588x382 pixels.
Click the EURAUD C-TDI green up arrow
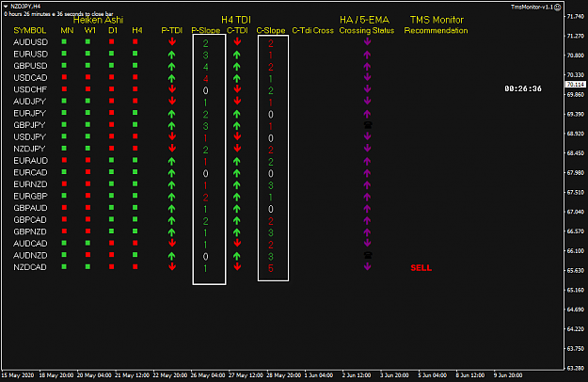tap(237, 162)
